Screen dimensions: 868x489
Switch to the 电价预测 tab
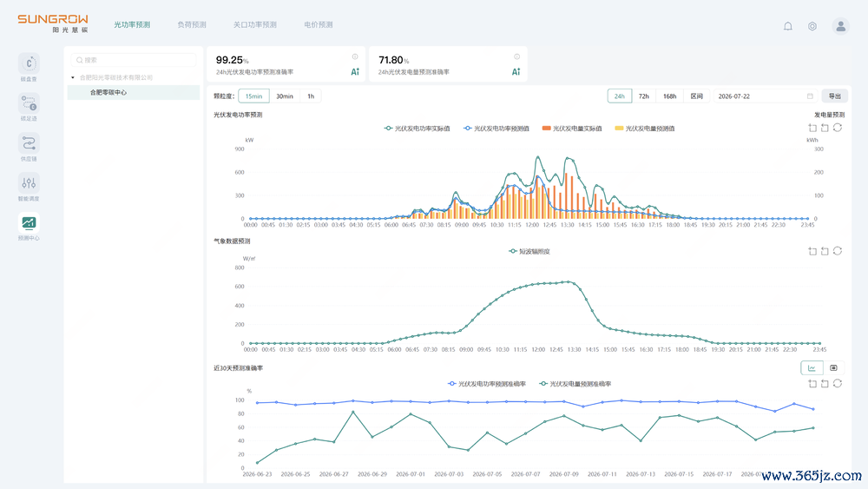click(319, 25)
